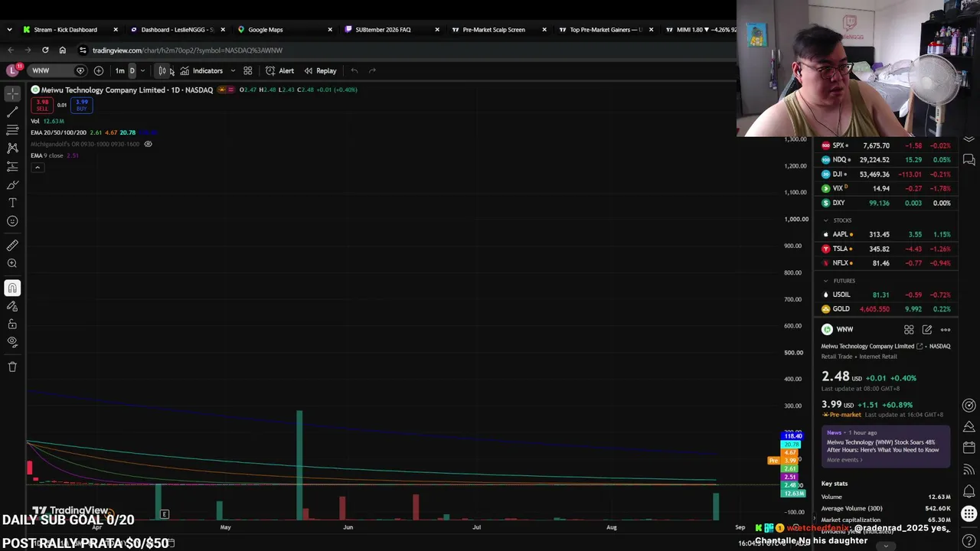This screenshot has width=980, height=551.
Task: Redo the last chart action
Action: coord(372,70)
